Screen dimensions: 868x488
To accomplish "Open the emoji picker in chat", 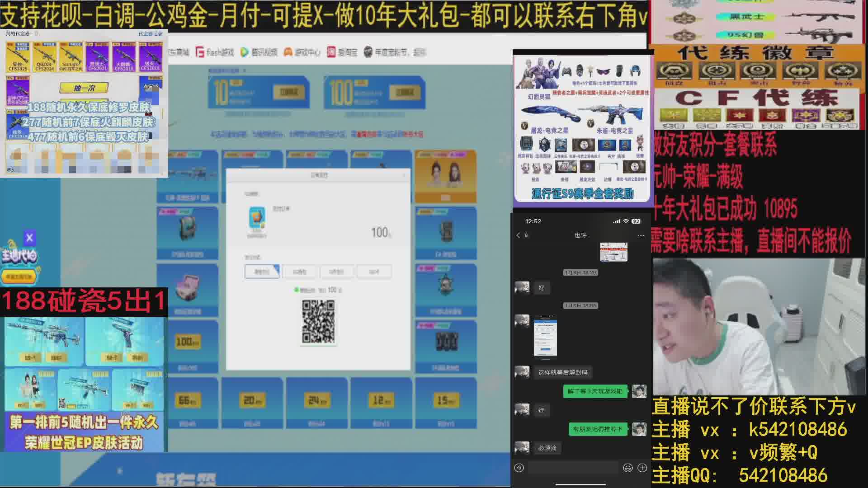I will 627,468.
